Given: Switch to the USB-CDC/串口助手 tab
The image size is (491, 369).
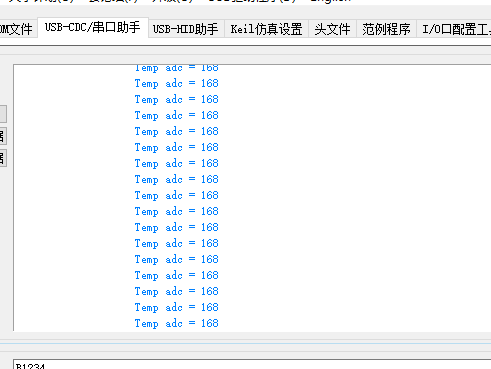Looking at the screenshot, I should [93, 28].
